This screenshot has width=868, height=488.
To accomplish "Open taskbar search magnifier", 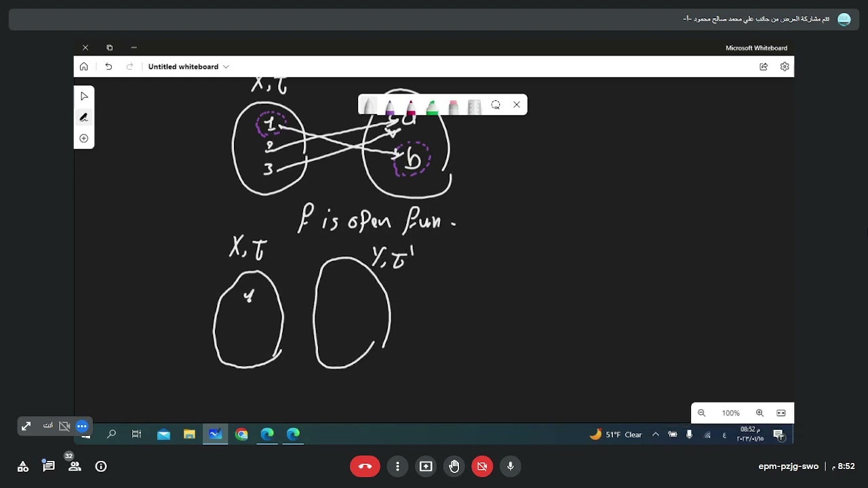I will click(111, 434).
